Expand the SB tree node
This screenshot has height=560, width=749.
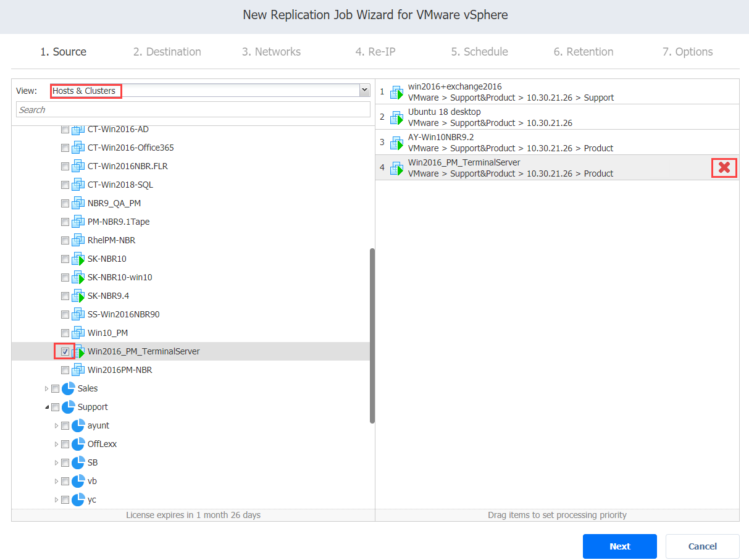pos(56,463)
